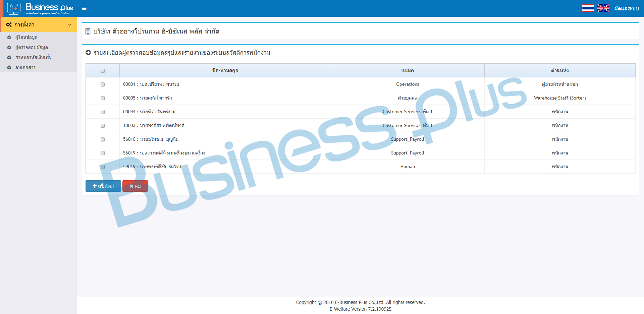Click the ตำแหน่ง column header
The height and width of the screenshot is (314, 644).
560,70
